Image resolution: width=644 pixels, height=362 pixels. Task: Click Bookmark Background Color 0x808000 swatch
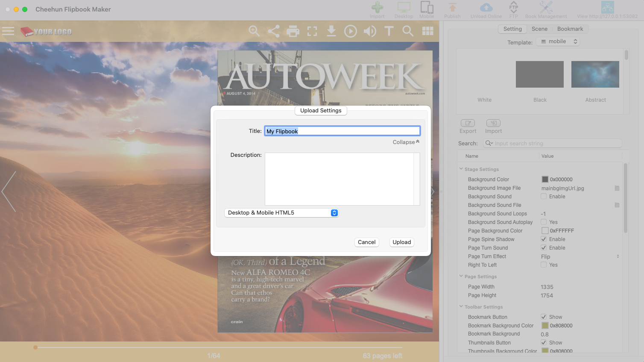545,326
